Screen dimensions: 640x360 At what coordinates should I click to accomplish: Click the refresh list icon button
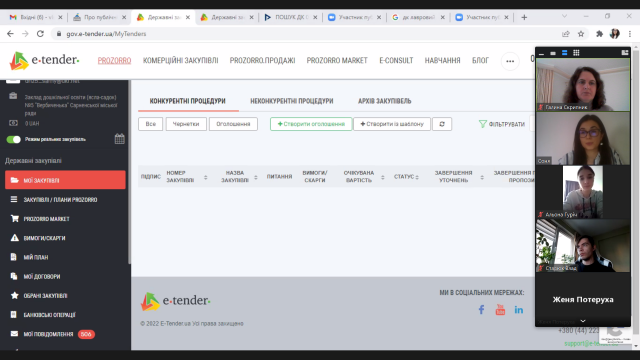pyautogui.click(x=442, y=124)
